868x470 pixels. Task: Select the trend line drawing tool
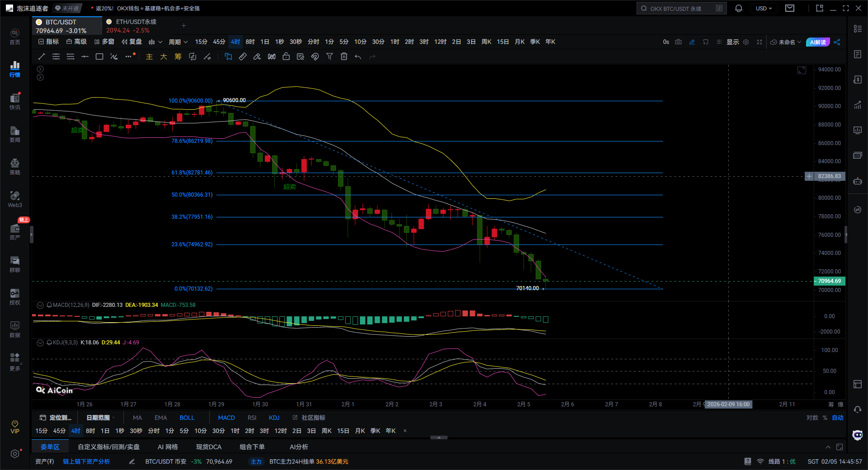pos(42,56)
